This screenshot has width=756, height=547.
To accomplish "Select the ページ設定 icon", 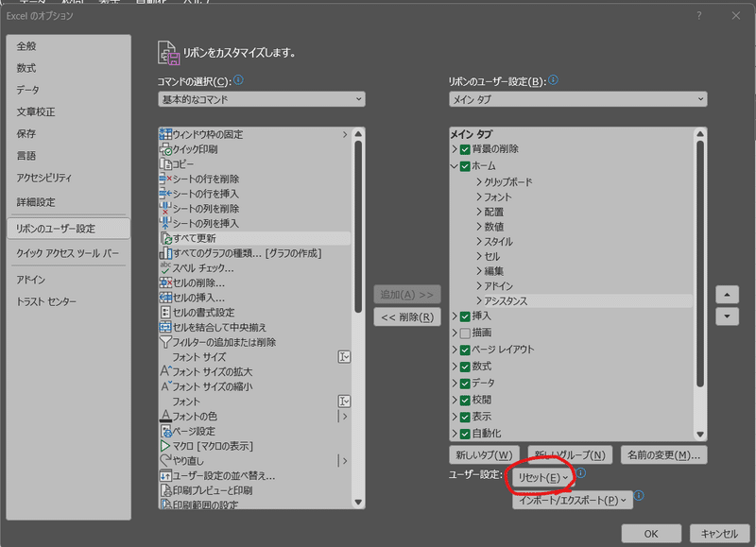I will tap(165, 431).
